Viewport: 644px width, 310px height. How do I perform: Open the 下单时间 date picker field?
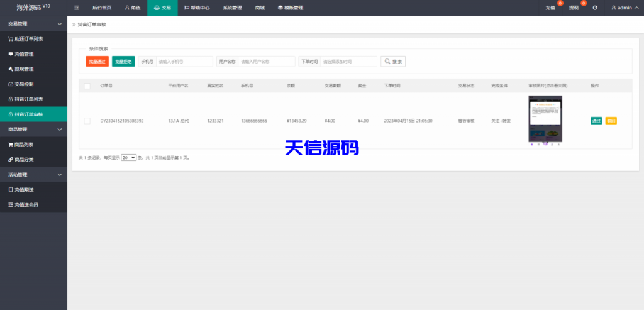click(348, 61)
